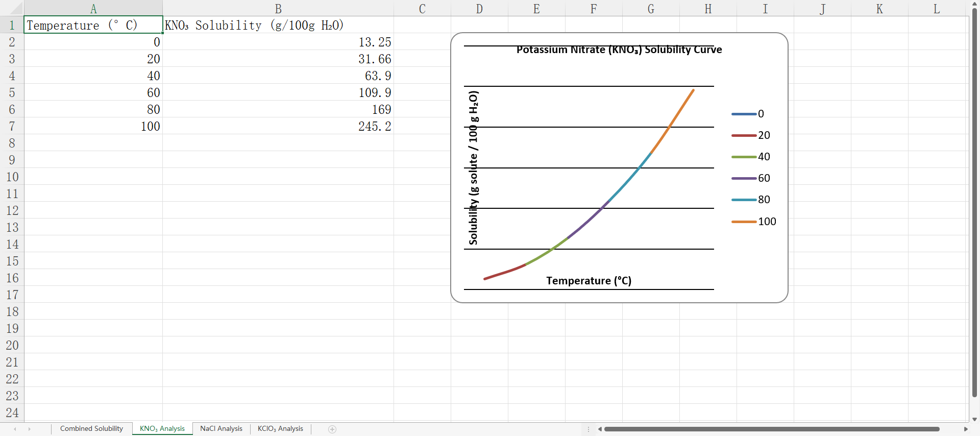This screenshot has width=980, height=436.
Task: Click the horizontal scrollbar thumb
Action: (x=771, y=429)
